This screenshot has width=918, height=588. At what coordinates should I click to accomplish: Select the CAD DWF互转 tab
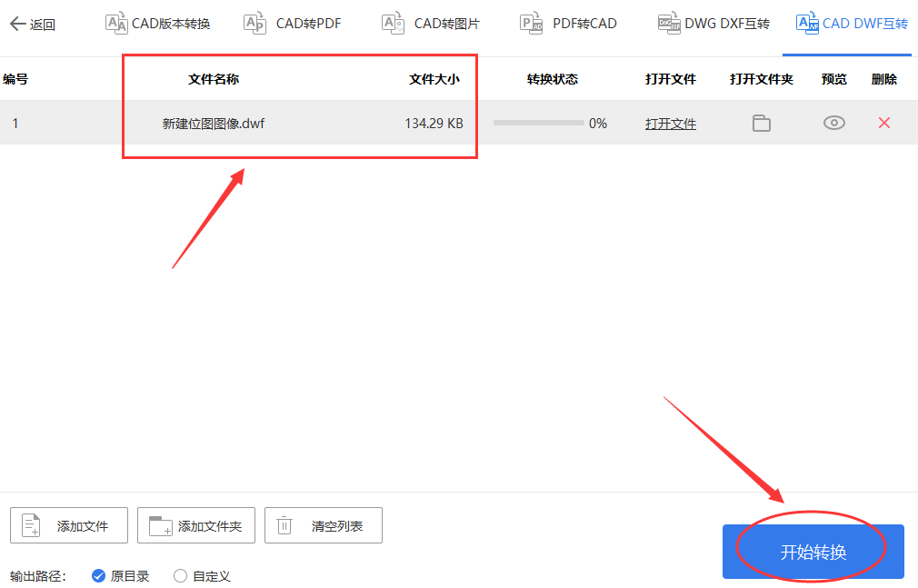coord(852,24)
